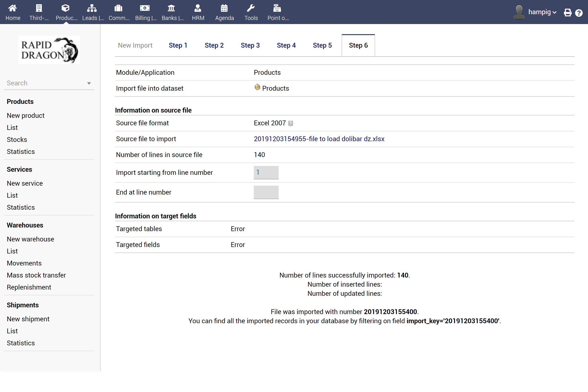Click New product in the sidebar
This screenshot has height=392, width=588.
[26, 115]
